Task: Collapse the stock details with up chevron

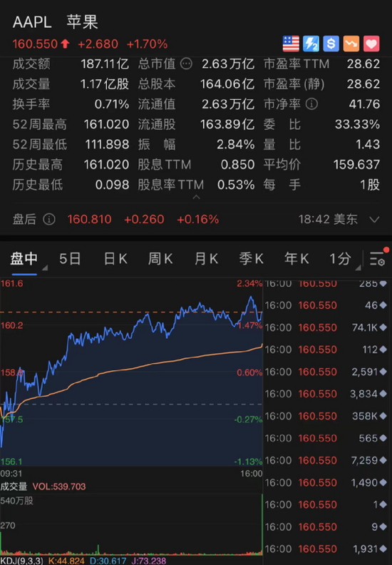Action: (196, 197)
